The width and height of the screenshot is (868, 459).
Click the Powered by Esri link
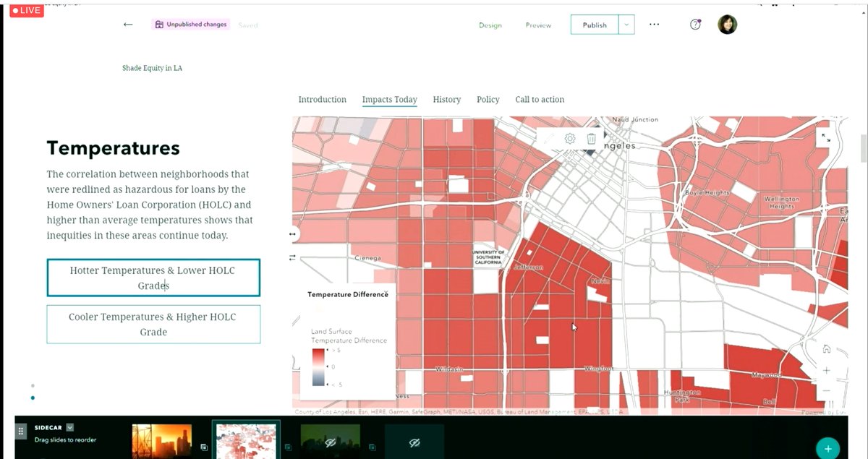pyautogui.click(x=823, y=412)
